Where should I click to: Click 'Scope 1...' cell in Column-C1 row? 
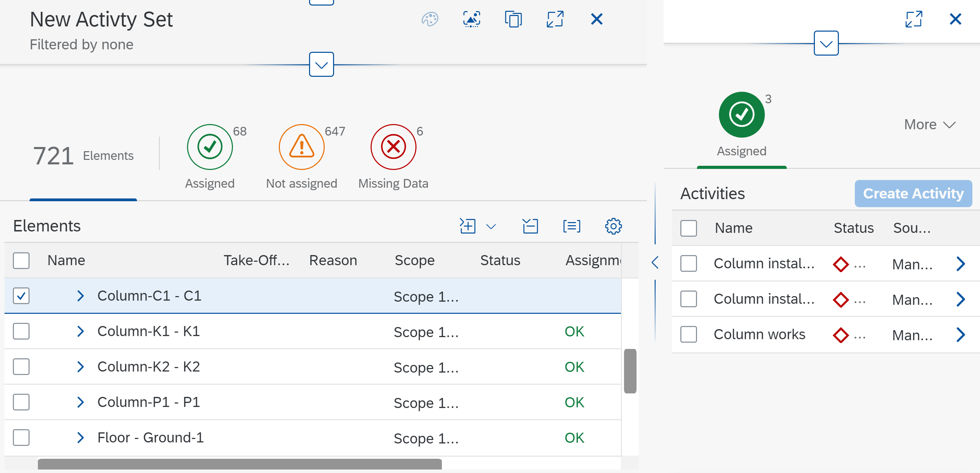pyautogui.click(x=426, y=296)
